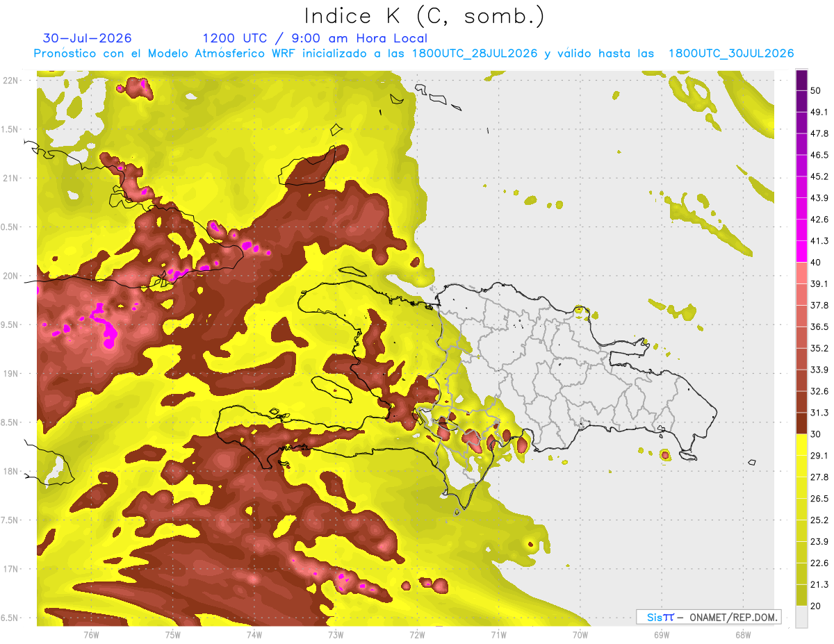Click the olive swatch between 20 and 21.3
This screenshot has height=644, width=834.
point(801,595)
